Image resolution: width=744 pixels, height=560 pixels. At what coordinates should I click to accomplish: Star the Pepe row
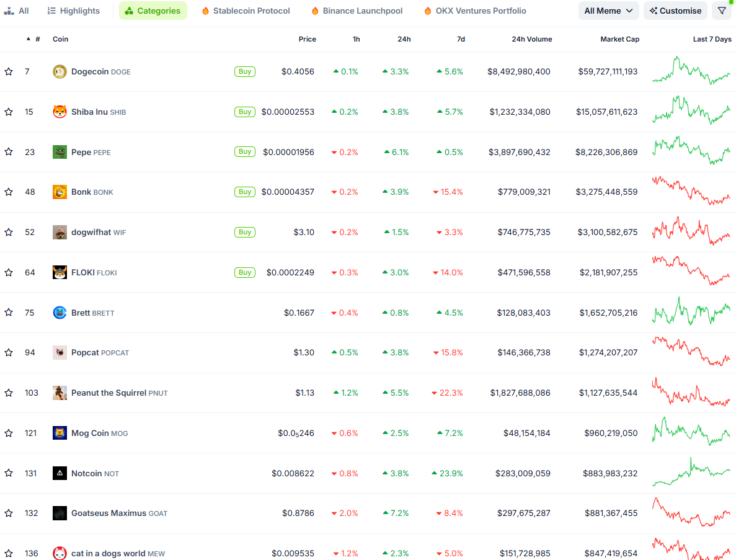pyautogui.click(x=9, y=152)
